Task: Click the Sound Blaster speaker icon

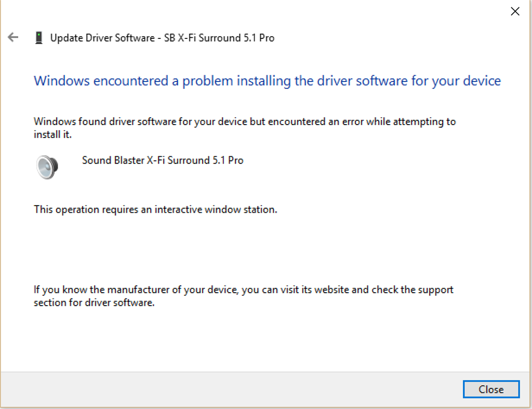Action: click(x=47, y=167)
